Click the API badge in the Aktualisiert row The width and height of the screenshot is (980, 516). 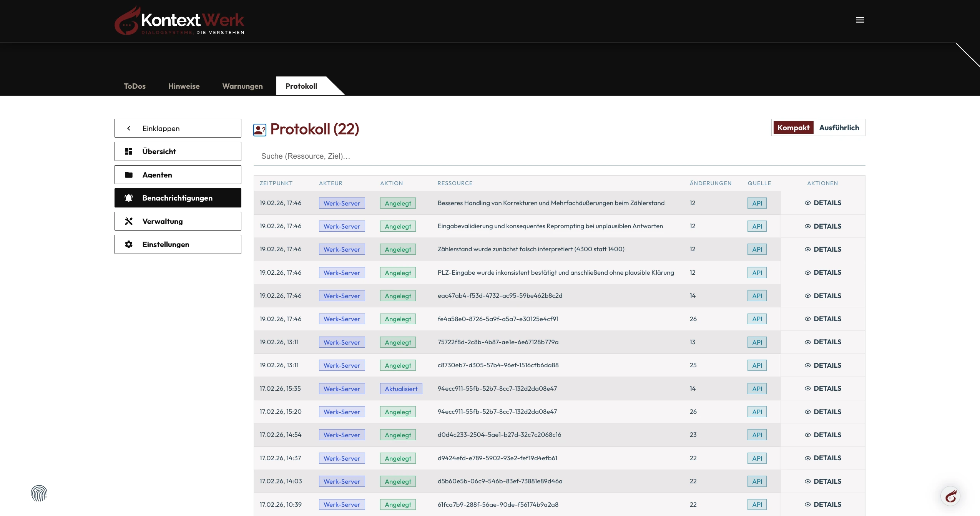pos(757,388)
